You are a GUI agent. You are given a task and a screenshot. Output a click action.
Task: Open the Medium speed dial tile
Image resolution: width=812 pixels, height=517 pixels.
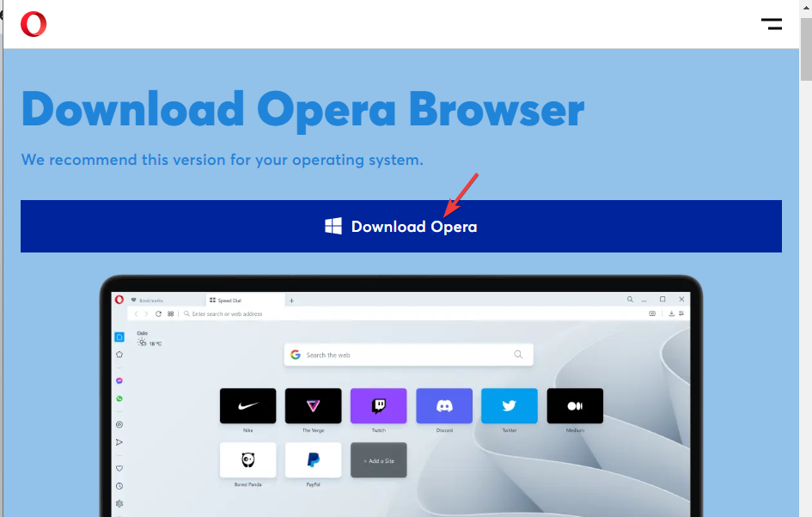point(575,405)
